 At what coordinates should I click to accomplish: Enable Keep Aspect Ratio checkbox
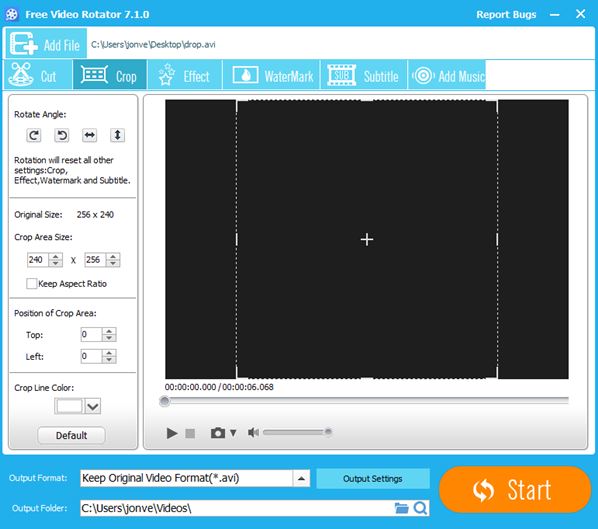(x=32, y=284)
